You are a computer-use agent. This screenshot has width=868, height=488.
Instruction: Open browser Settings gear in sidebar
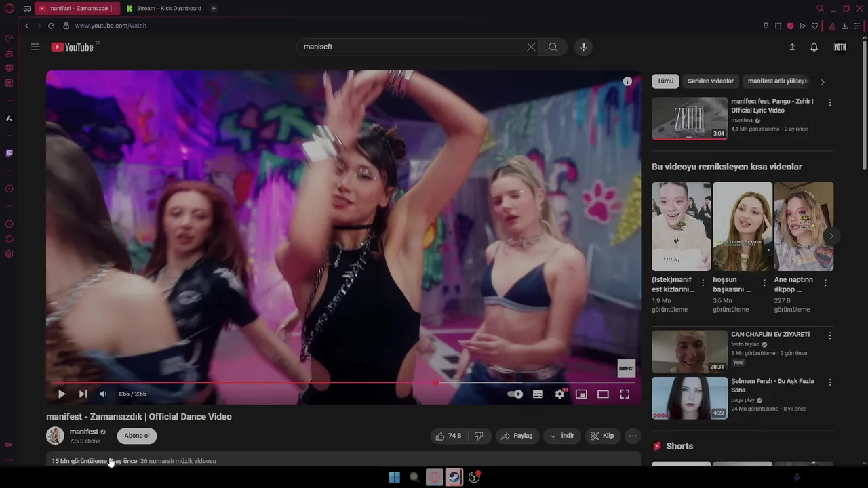pyautogui.click(x=9, y=253)
